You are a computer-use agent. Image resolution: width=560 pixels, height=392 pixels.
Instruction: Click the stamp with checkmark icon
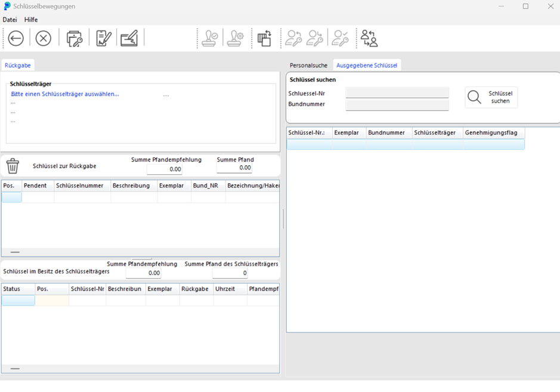(209, 39)
